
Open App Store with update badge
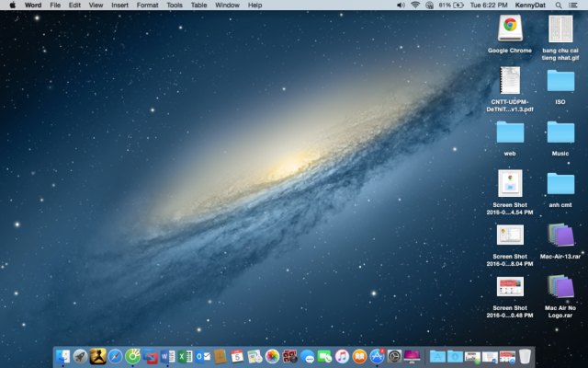377,356
